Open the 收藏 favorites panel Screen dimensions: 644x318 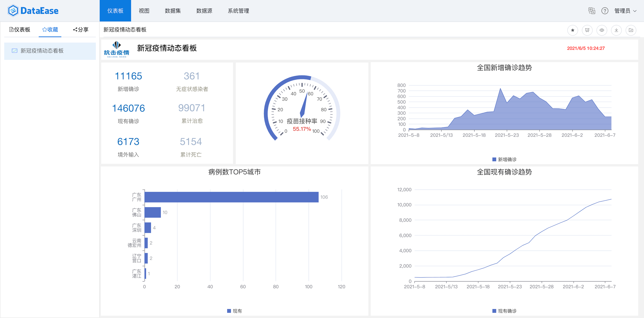tap(50, 29)
